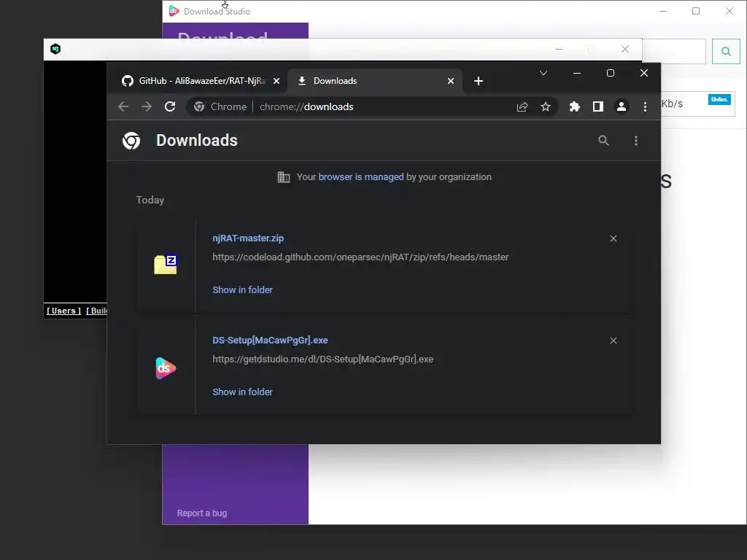Remove DS-Setup exe from downloads list

tap(614, 341)
